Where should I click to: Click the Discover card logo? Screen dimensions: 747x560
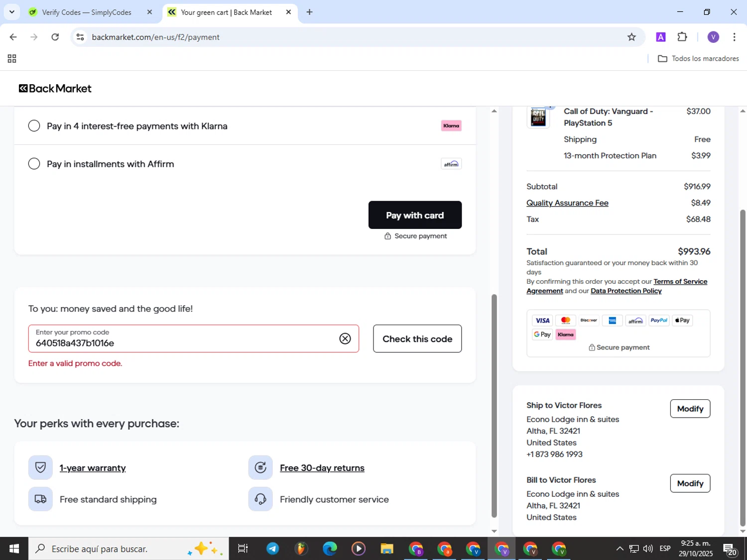pos(589,321)
